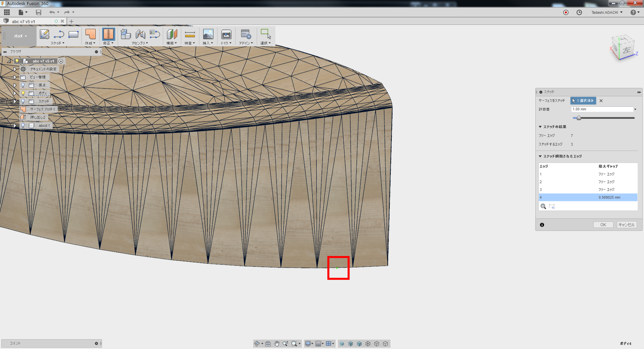Click the Stitch tool in the Modify group
Image resolution: width=644 pixels, height=349 pixels.
108,34
